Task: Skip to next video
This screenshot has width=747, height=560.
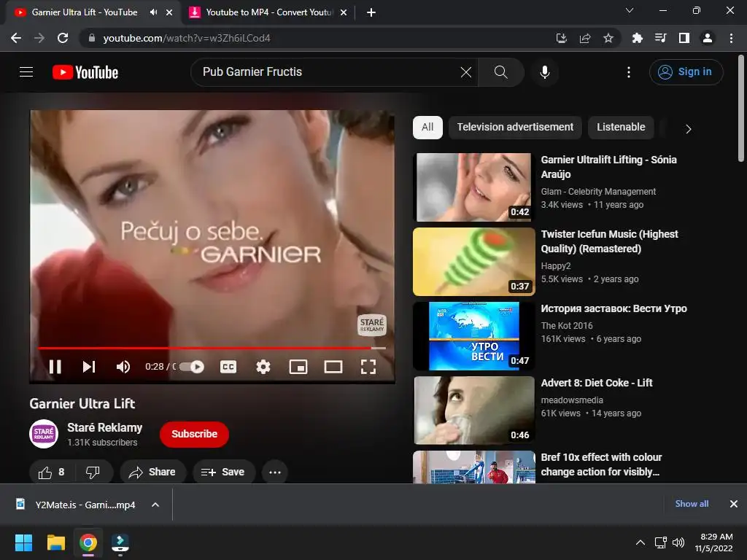Action: click(89, 366)
